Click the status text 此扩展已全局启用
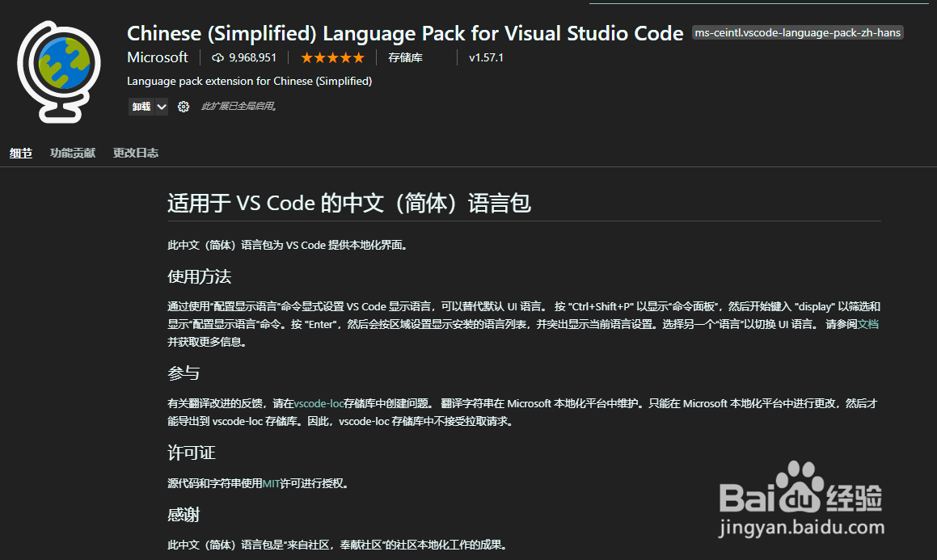 coord(239,107)
